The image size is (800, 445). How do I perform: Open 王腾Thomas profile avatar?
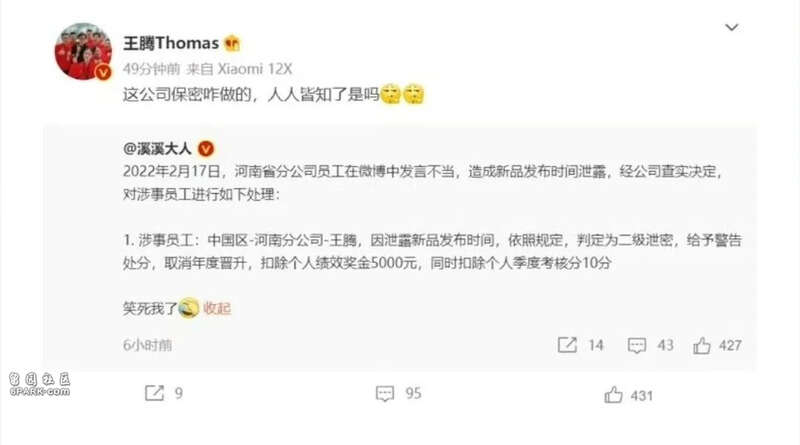[83, 52]
